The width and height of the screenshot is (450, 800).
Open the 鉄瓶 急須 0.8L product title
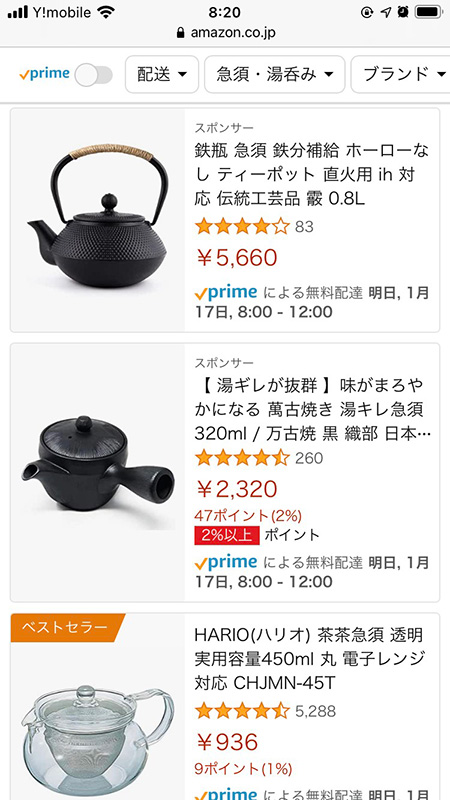pos(312,174)
